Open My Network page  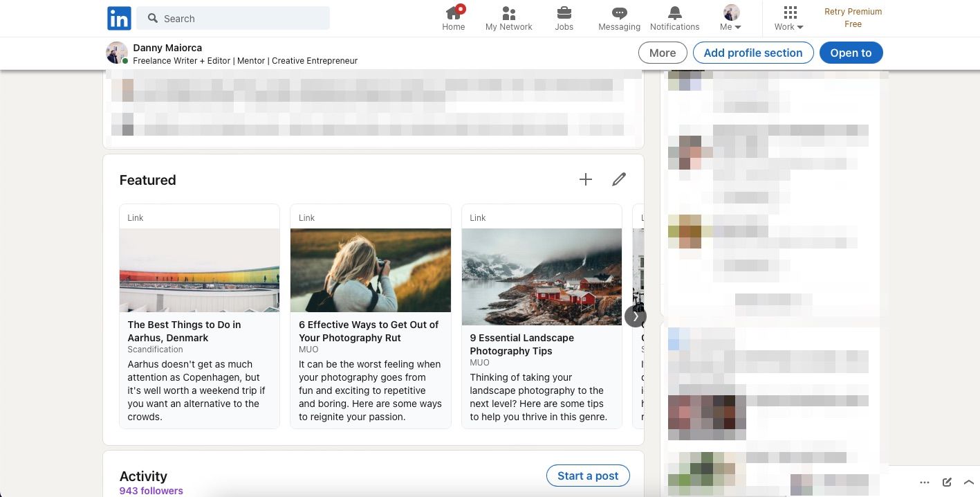coord(508,19)
